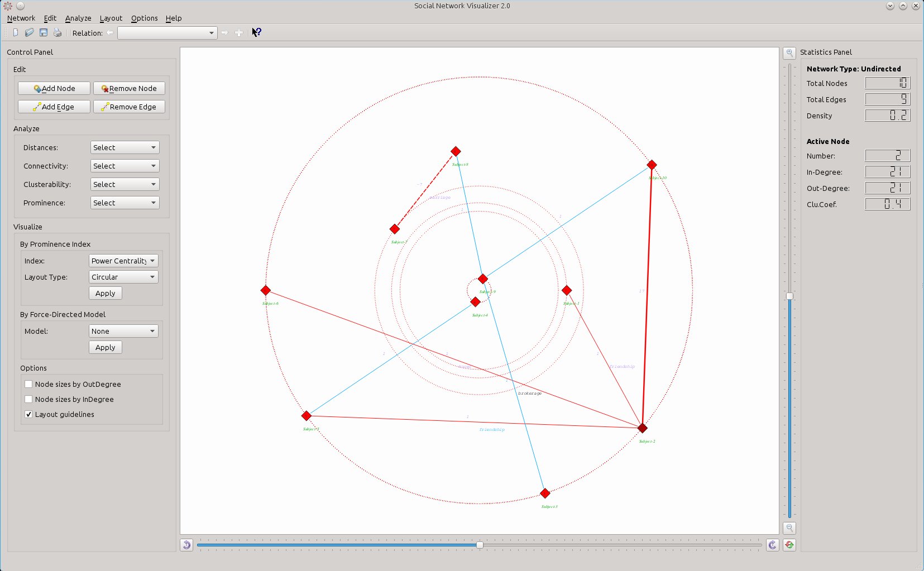Screen dimensions: 924x571
Task: Zoom in using top magnifier icon
Action: tap(789, 53)
